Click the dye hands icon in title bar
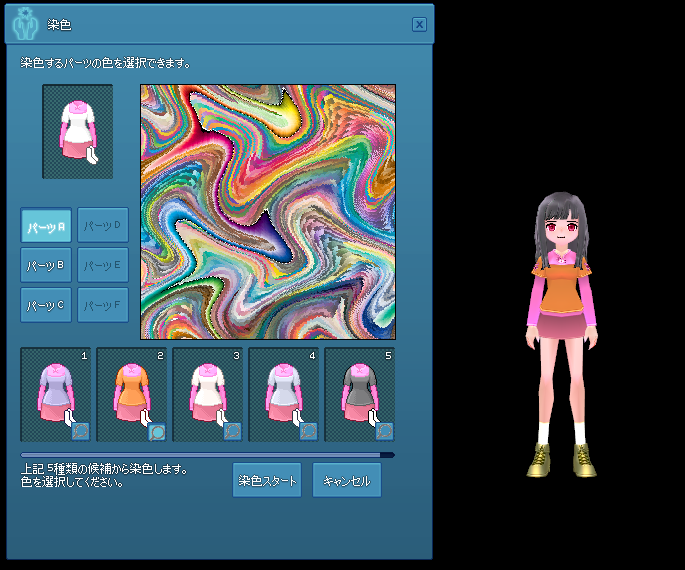 (24, 24)
